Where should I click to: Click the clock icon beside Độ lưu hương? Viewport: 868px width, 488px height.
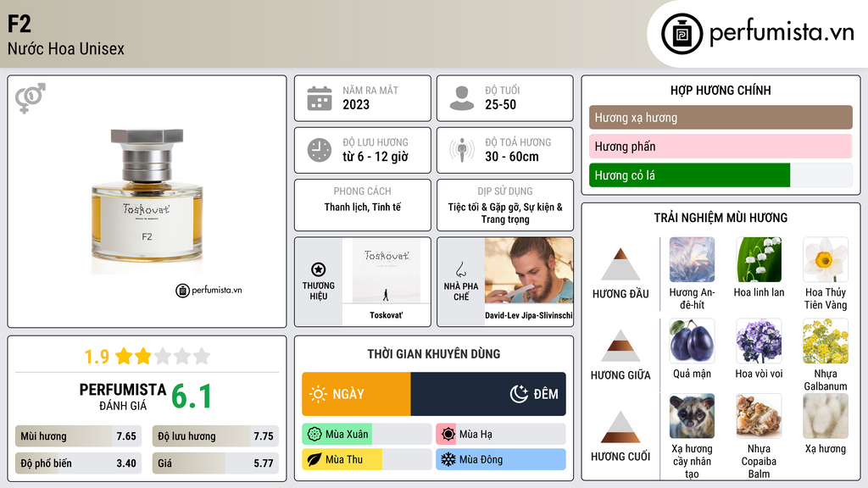(x=320, y=150)
